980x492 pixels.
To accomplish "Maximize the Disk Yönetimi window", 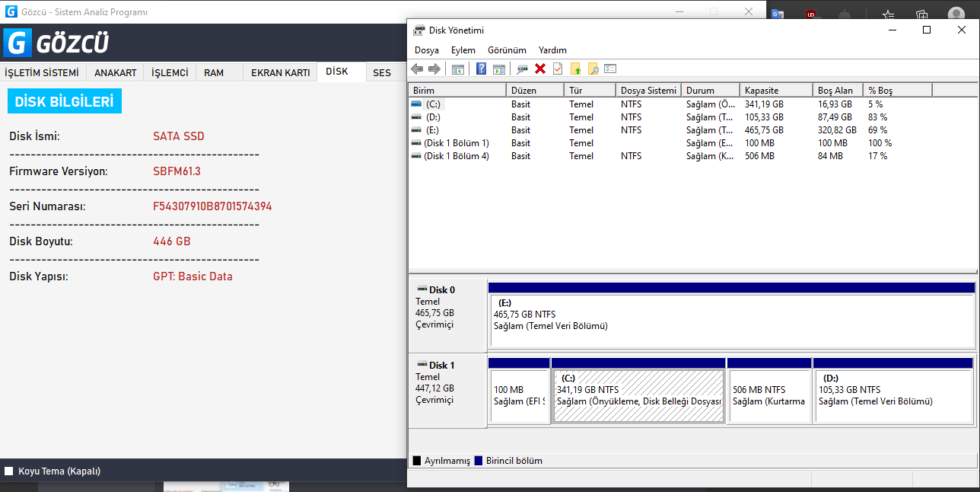I will 927,30.
